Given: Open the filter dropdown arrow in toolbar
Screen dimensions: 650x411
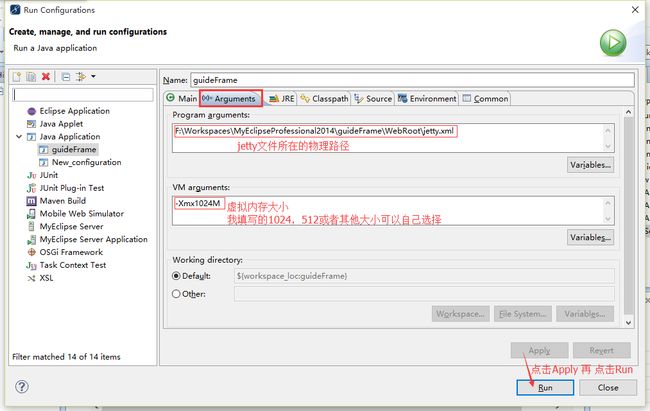Looking at the screenshot, I should 93,76.
